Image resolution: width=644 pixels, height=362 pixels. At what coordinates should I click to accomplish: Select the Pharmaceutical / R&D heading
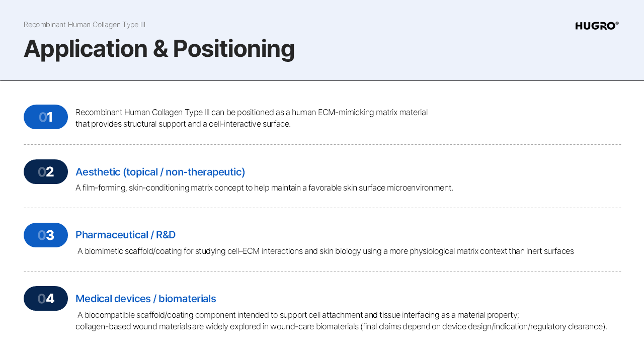(125, 235)
